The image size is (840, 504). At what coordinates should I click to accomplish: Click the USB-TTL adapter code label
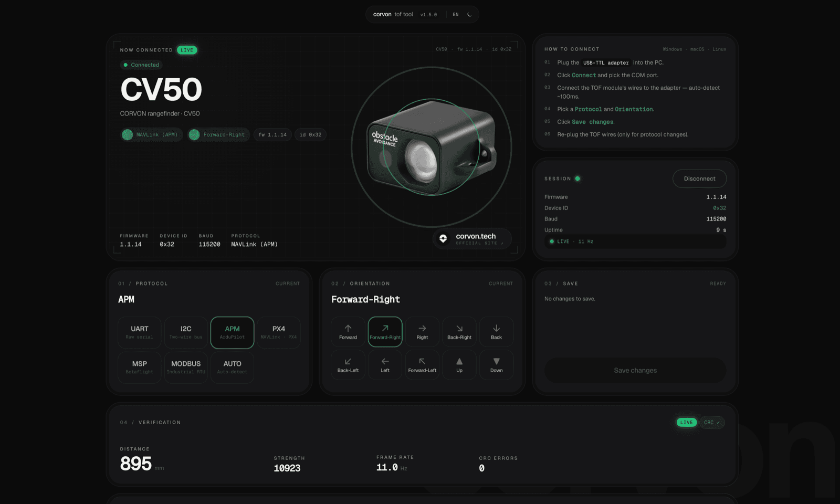[606, 62]
